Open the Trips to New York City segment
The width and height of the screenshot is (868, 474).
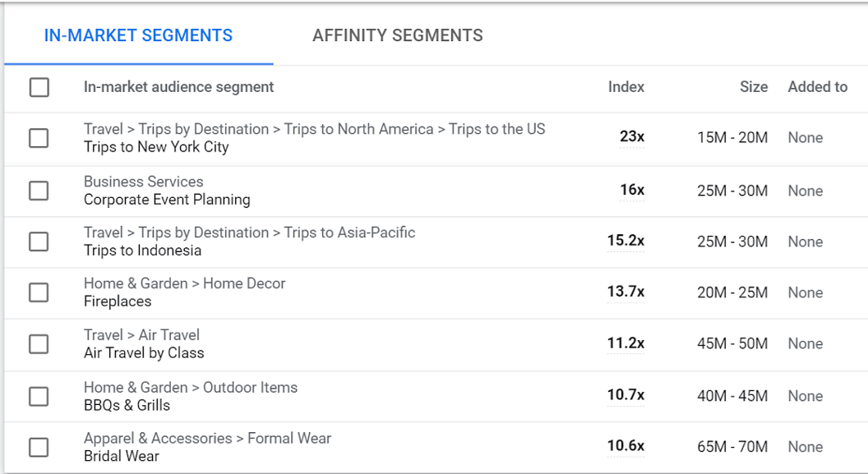click(156, 148)
